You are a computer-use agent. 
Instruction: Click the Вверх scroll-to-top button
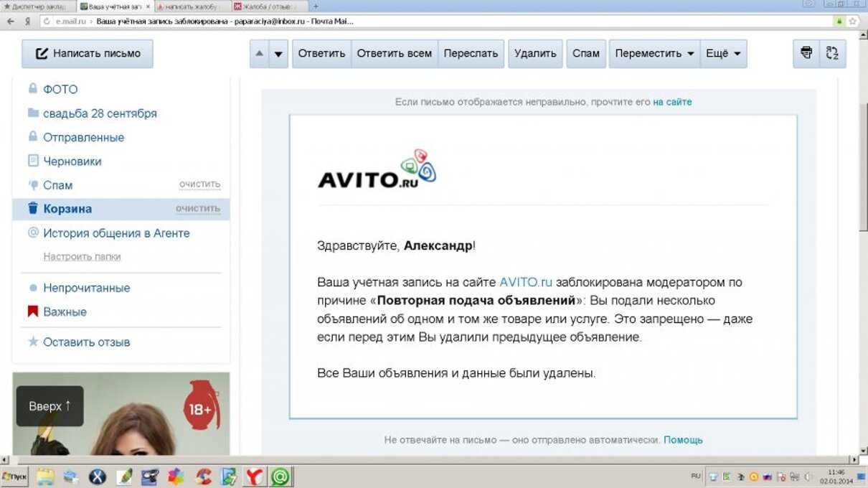[x=50, y=406]
